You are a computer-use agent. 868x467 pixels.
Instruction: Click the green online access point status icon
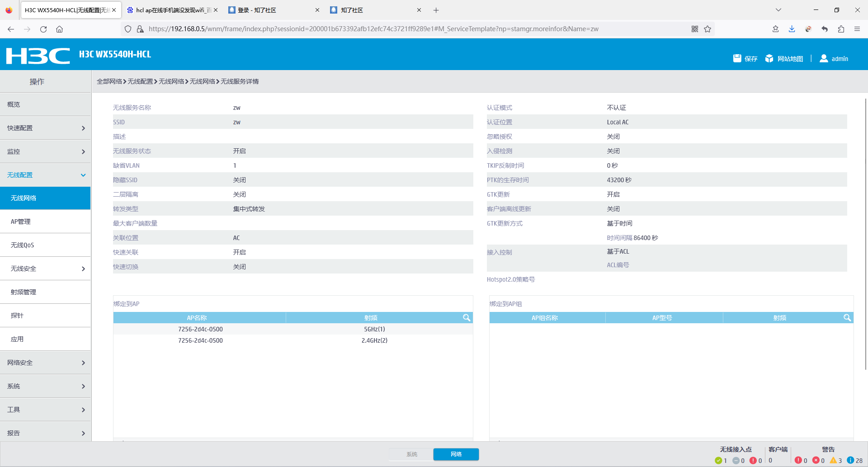718,461
